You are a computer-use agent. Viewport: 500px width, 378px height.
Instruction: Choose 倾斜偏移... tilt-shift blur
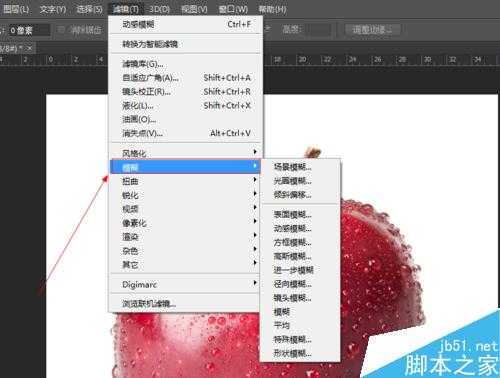click(300, 195)
